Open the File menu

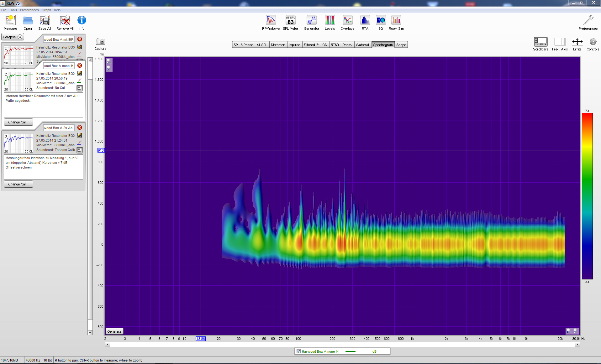tap(4, 10)
